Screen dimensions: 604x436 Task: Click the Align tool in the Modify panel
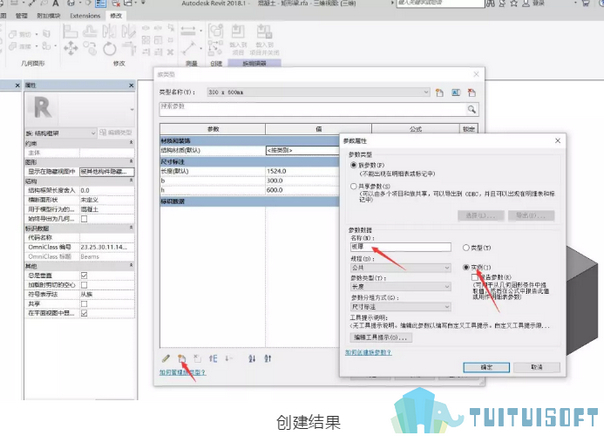tap(70, 32)
